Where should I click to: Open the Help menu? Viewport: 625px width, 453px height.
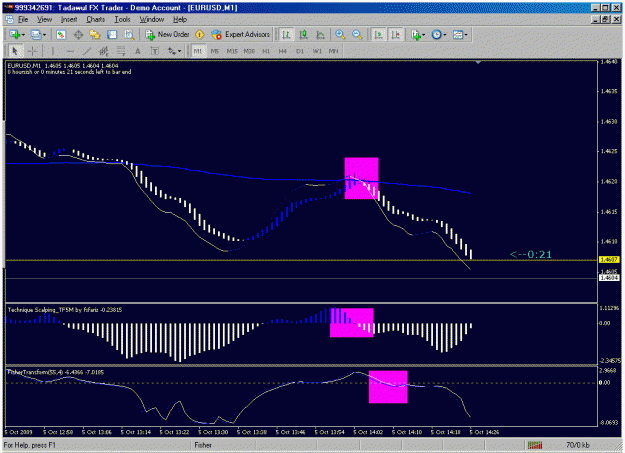pos(180,19)
